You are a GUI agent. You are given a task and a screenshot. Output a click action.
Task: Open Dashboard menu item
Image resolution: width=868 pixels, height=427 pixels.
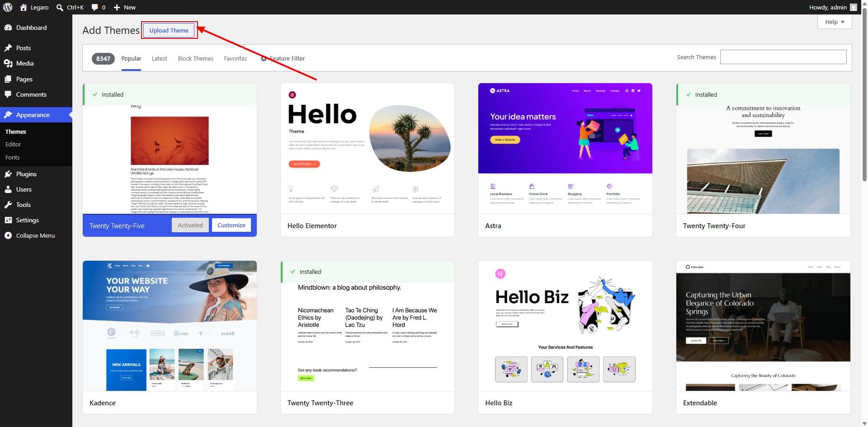click(x=36, y=28)
